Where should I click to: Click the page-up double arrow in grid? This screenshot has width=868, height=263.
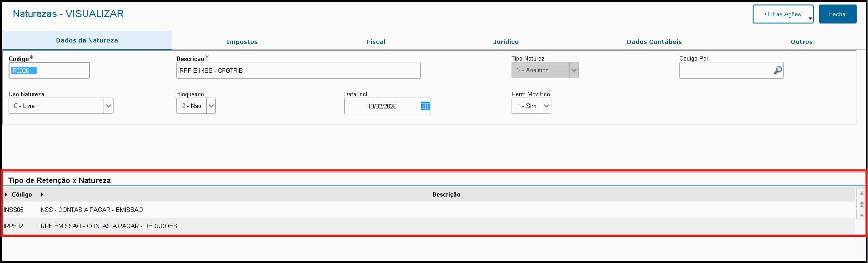click(x=861, y=204)
